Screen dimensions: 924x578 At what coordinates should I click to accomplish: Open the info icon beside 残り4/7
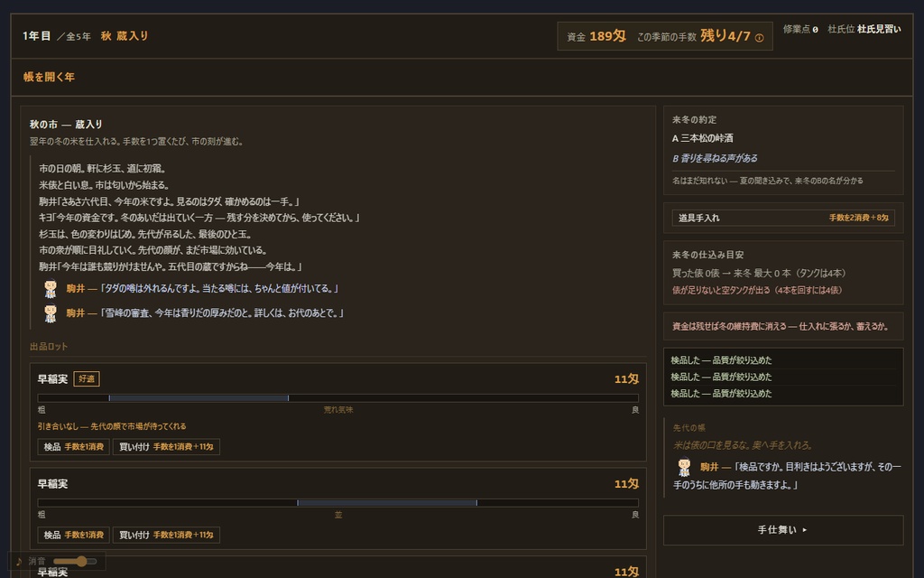coord(759,38)
